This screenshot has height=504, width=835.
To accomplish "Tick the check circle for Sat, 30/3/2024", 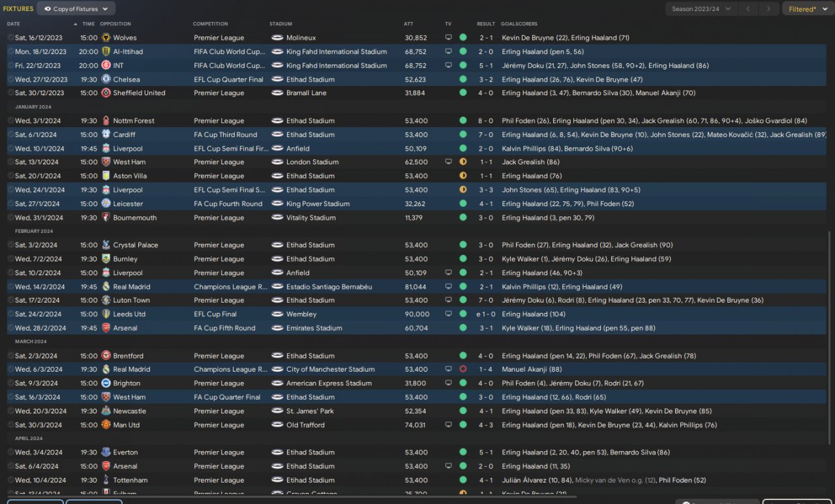I will pos(10,425).
